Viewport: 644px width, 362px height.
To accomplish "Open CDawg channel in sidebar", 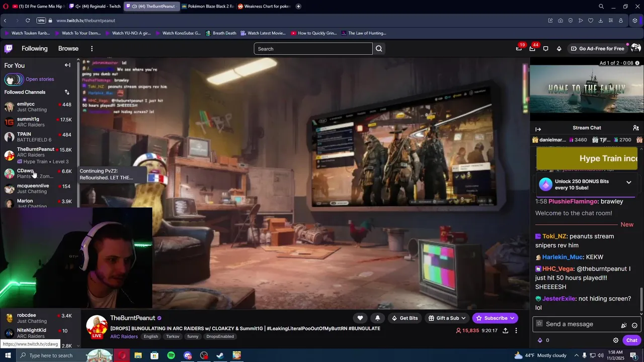I will [38, 173].
